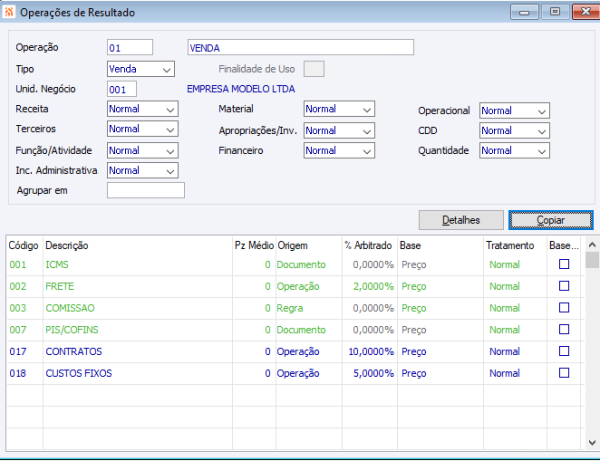Image resolution: width=600 pixels, height=461 pixels.
Task: Click the Agrupar em input field
Action: coord(146,191)
